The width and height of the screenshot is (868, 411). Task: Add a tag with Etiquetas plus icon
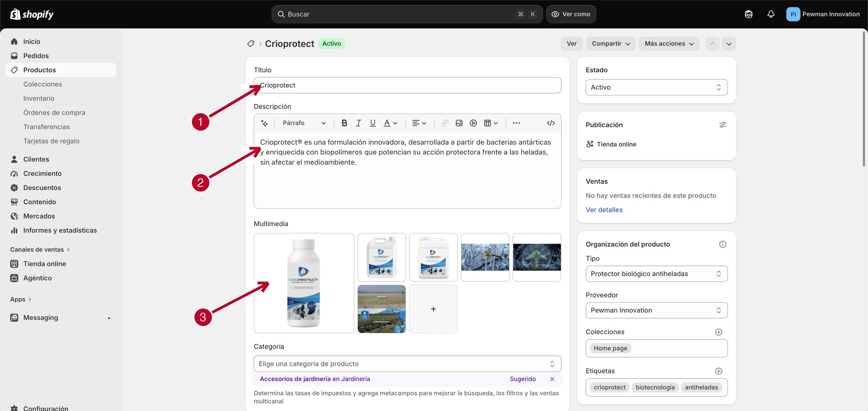coord(719,371)
